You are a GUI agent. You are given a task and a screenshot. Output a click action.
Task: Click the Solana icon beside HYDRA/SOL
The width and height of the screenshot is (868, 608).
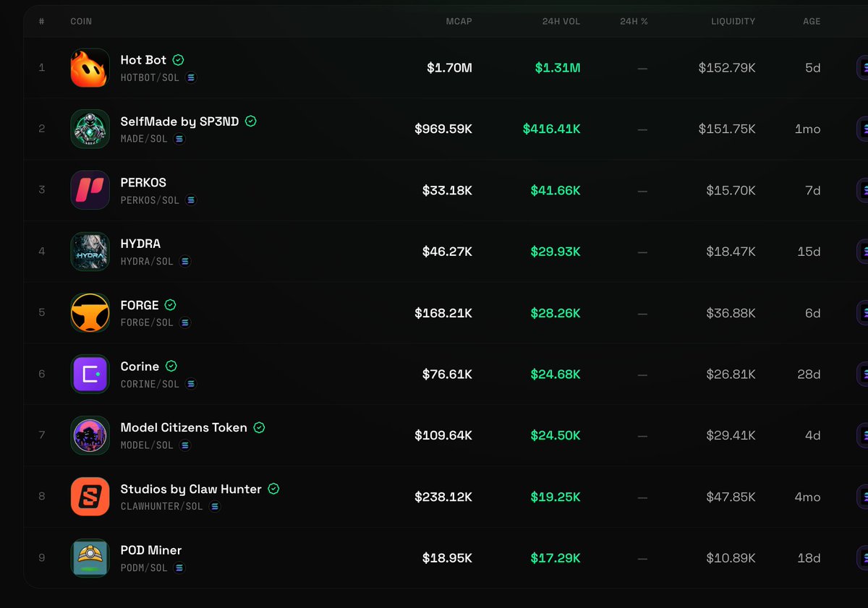(185, 262)
